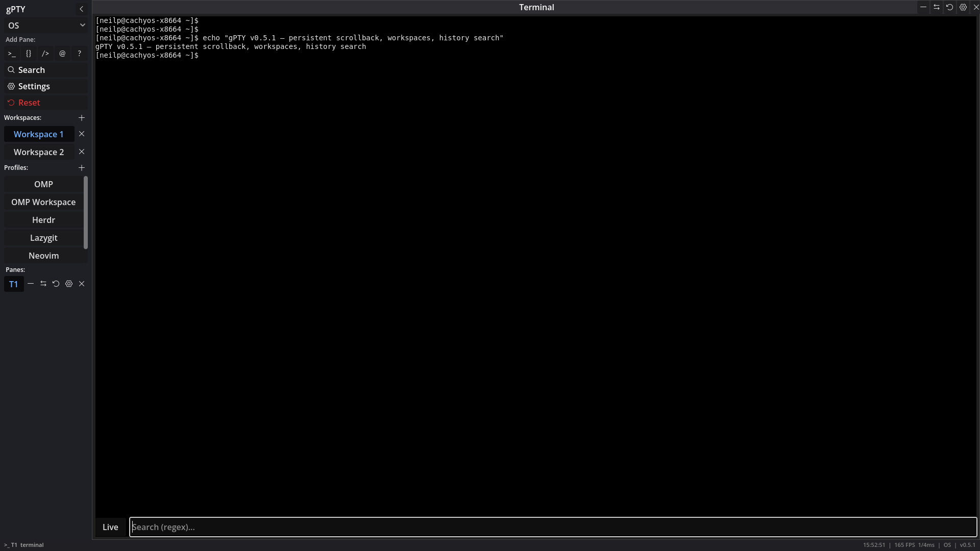Close pane T1 from the Panes row
This screenshot has width=980, height=551.
pos(82,284)
